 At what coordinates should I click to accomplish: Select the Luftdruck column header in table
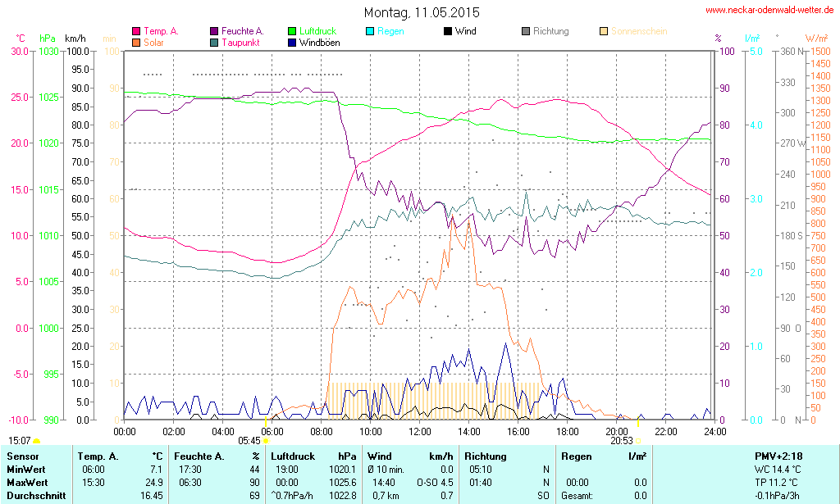(x=293, y=456)
